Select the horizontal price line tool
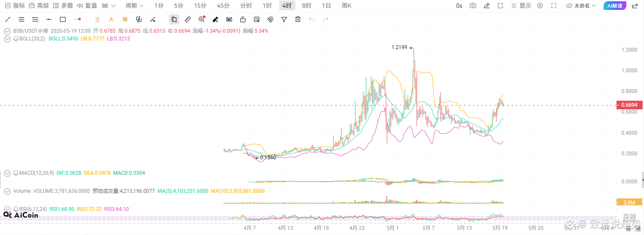 tap(49, 19)
